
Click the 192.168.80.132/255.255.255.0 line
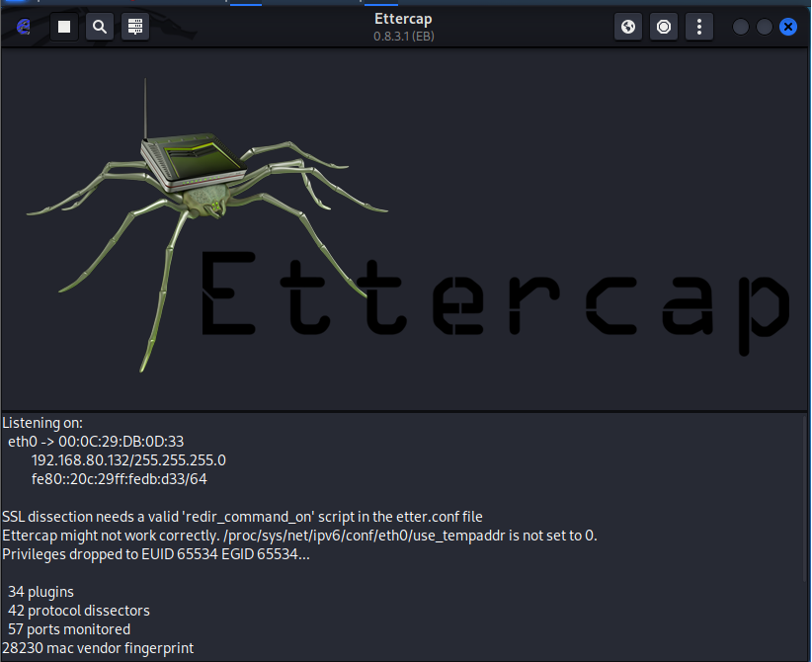128,460
